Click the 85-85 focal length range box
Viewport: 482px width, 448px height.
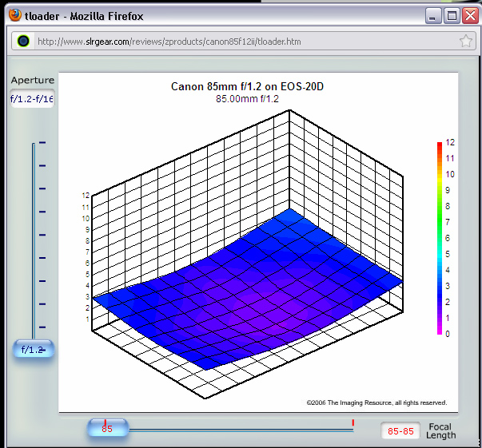pyautogui.click(x=400, y=431)
